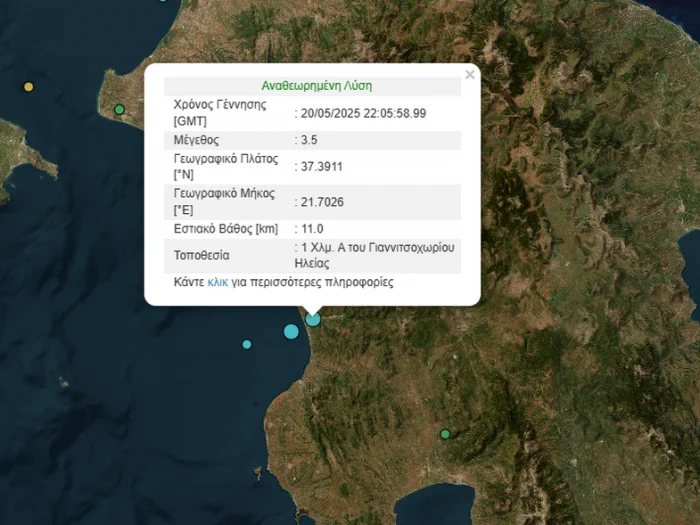Click the magnitude value 3.5
Screen dimensions: 700x525
point(310,140)
